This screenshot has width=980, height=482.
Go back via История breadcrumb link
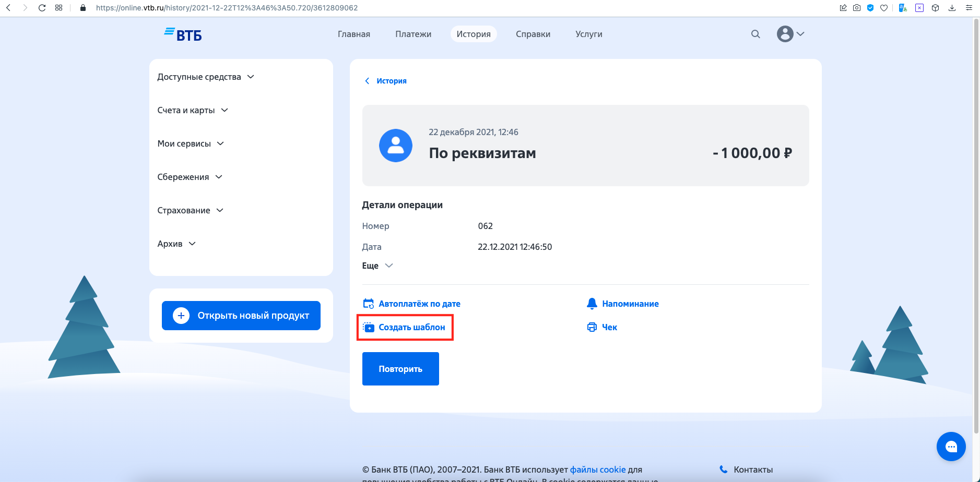[x=392, y=81]
